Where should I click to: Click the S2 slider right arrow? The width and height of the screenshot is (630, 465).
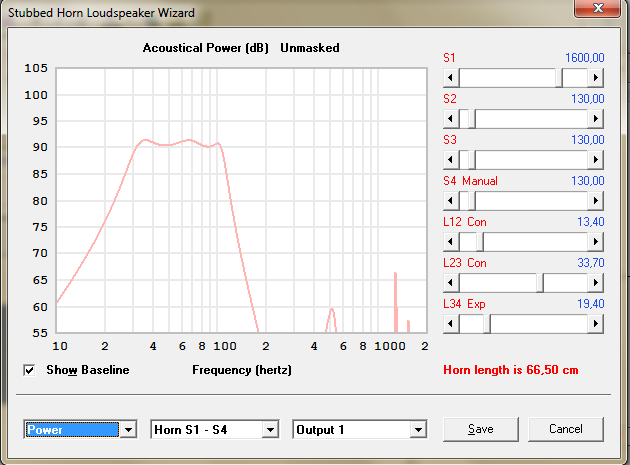click(x=595, y=119)
